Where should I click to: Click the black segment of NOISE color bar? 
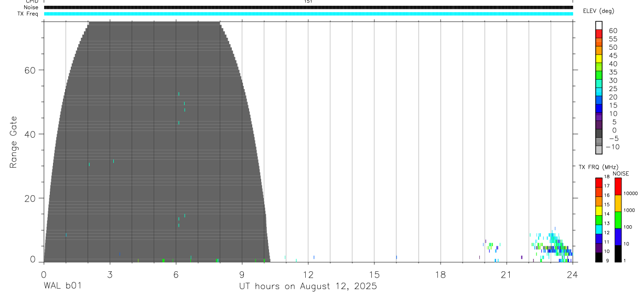[618, 254]
